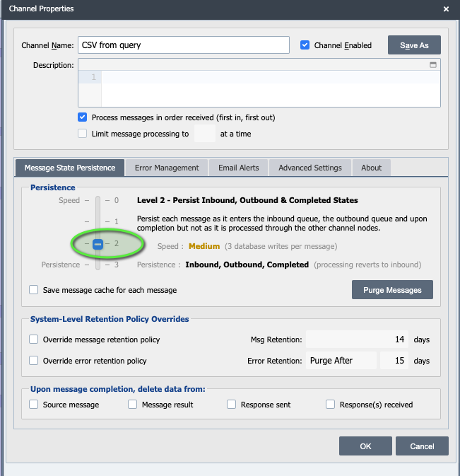The height and width of the screenshot is (476, 460).
Task: Open the Error Retention Purge After dropdown
Action: click(341, 361)
